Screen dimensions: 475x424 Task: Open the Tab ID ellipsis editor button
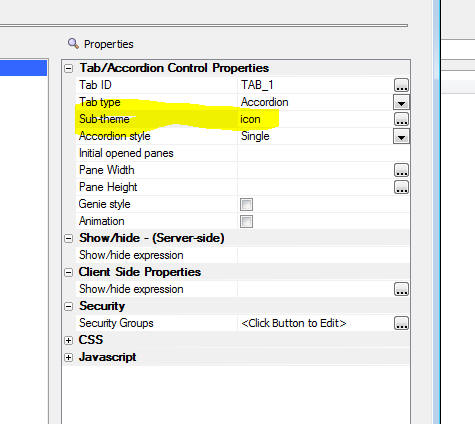point(401,85)
